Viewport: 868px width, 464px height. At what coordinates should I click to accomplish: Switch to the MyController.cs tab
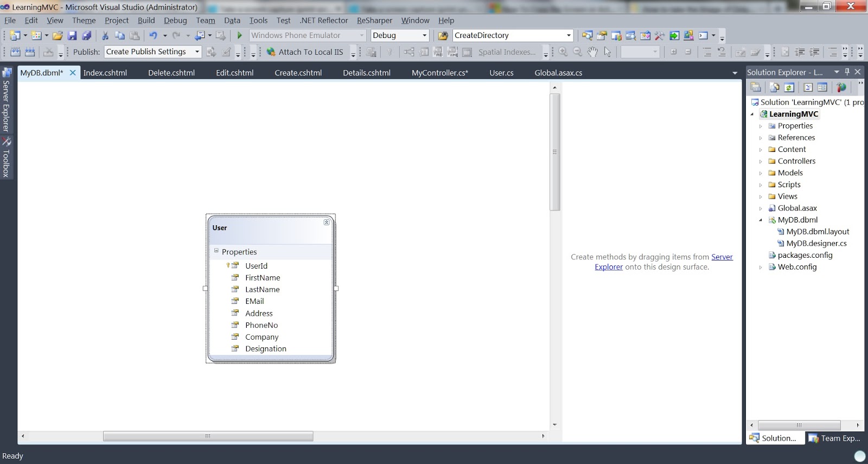pos(439,73)
